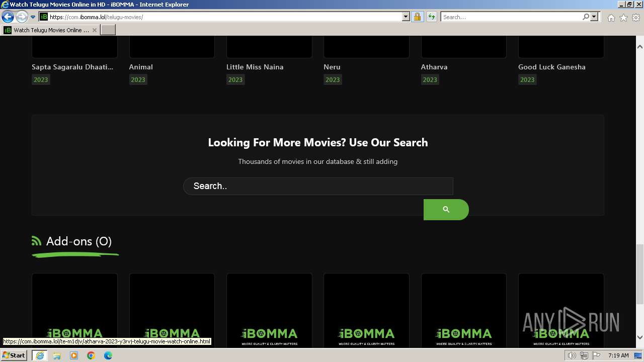Expand the address bar autocomplete dropdown

click(x=406, y=17)
